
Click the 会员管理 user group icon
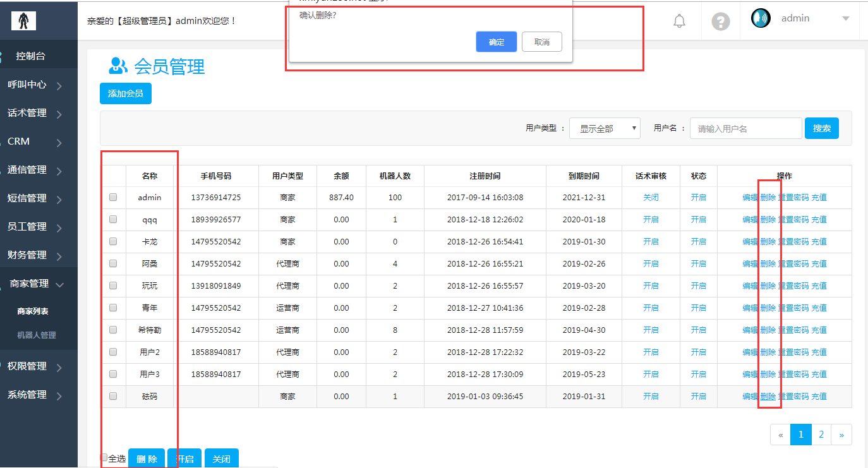(118, 65)
